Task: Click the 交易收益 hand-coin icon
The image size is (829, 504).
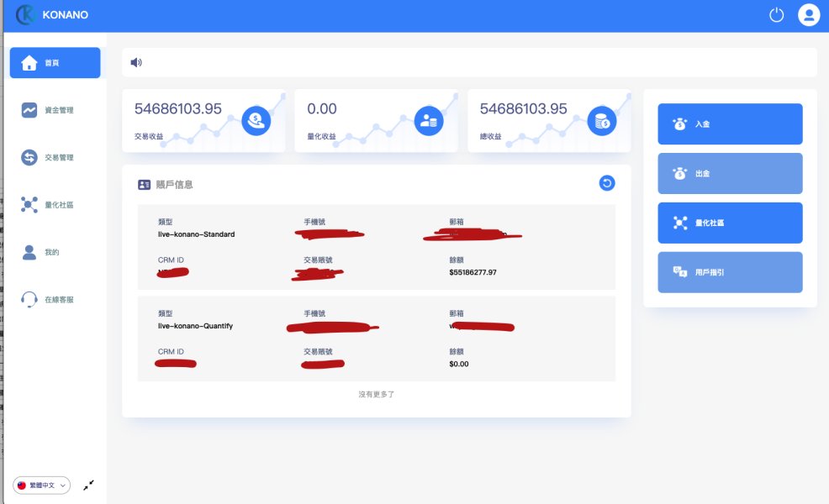Action: click(x=256, y=121)
